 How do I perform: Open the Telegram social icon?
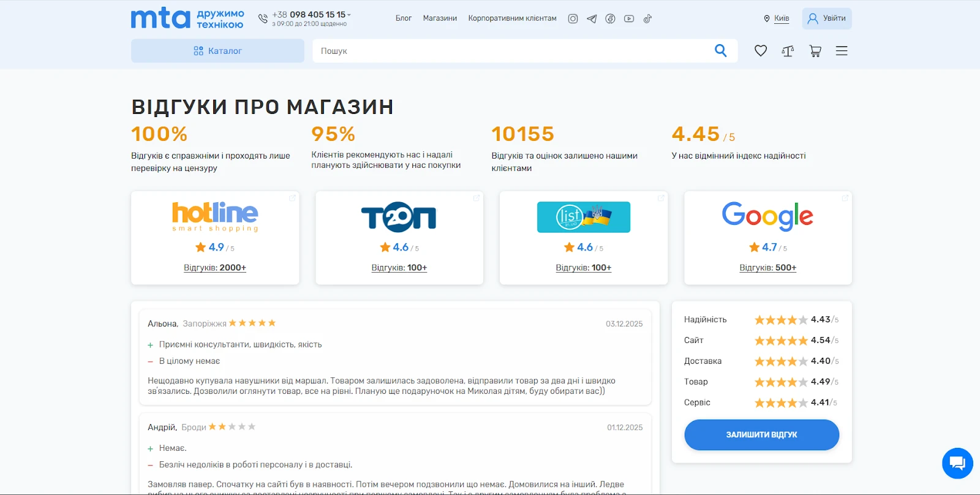592,18
